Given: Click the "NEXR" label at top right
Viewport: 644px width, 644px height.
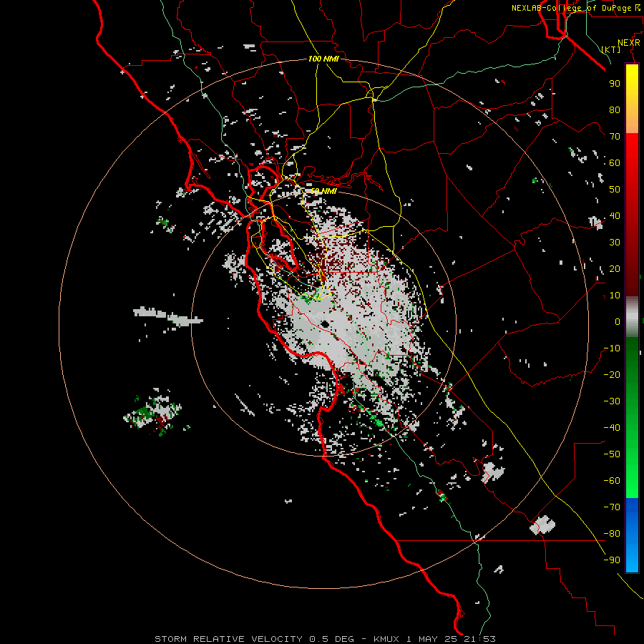Looking at the screenshot, I should [x=628, y=43].
